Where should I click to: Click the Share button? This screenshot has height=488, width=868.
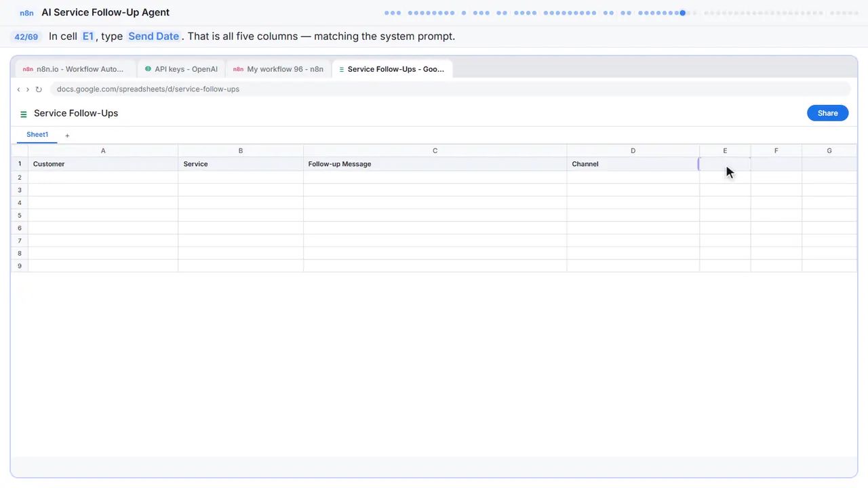tap(827, 113)
